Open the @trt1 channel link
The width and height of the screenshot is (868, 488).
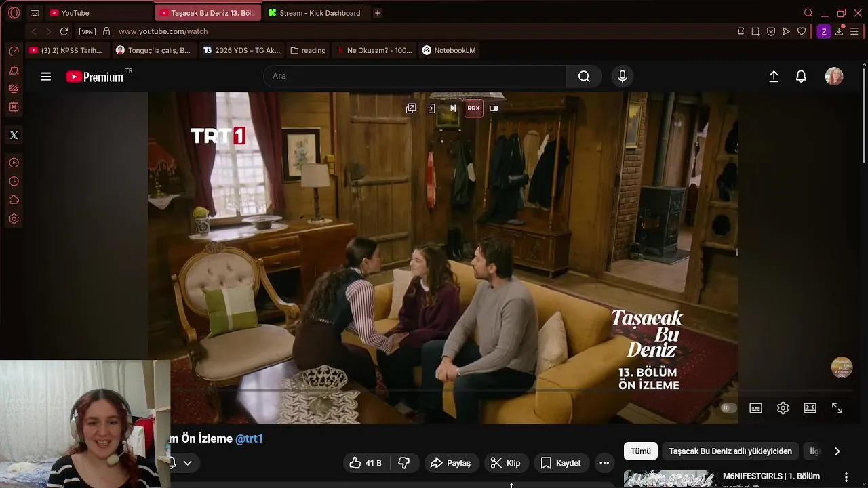coord(249,439)
